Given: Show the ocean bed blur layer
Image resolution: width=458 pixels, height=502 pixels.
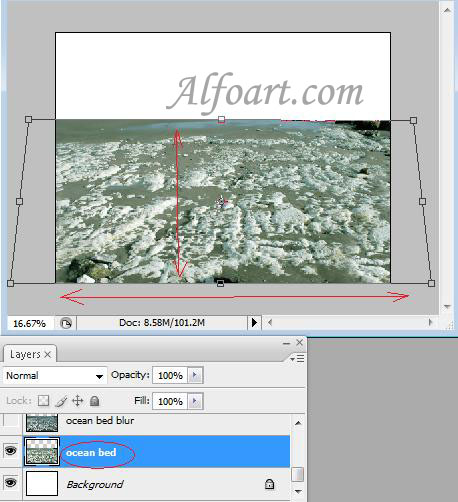Looking at the screenshot, I should [11, 421].
